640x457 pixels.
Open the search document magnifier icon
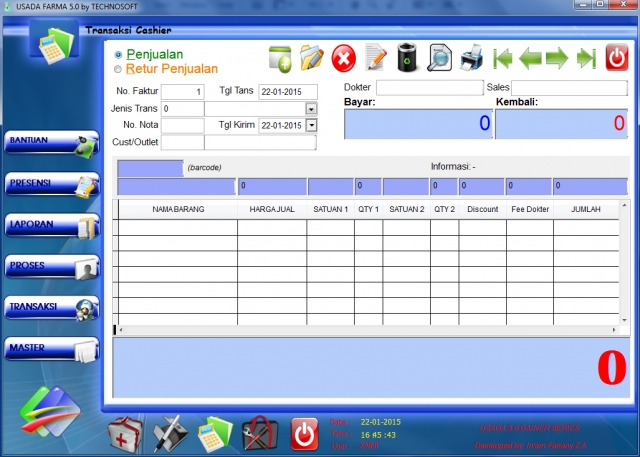[x=439, y=59]
